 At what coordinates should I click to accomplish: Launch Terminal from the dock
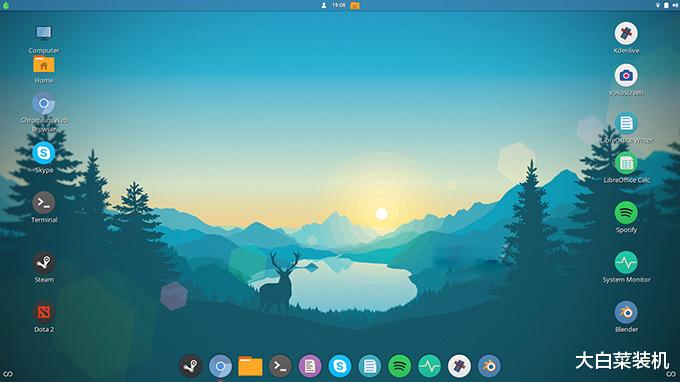click(x=280, y=366)
